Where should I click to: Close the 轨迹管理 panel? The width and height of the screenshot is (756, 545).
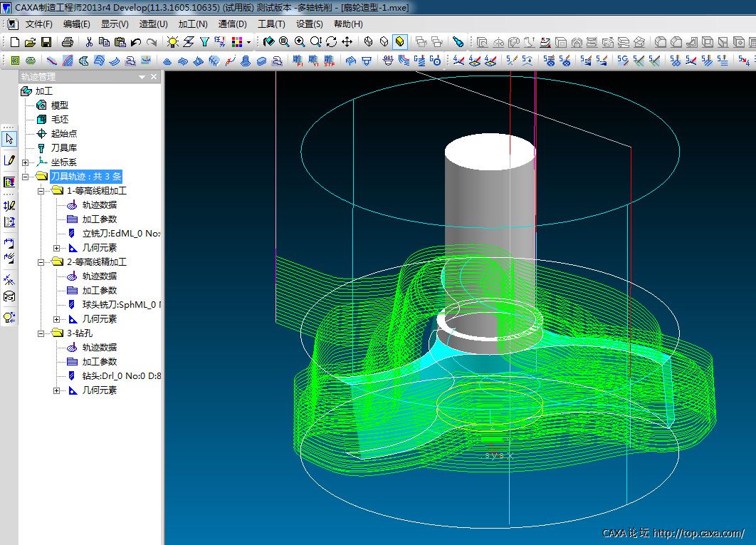[x=154, y=77]
